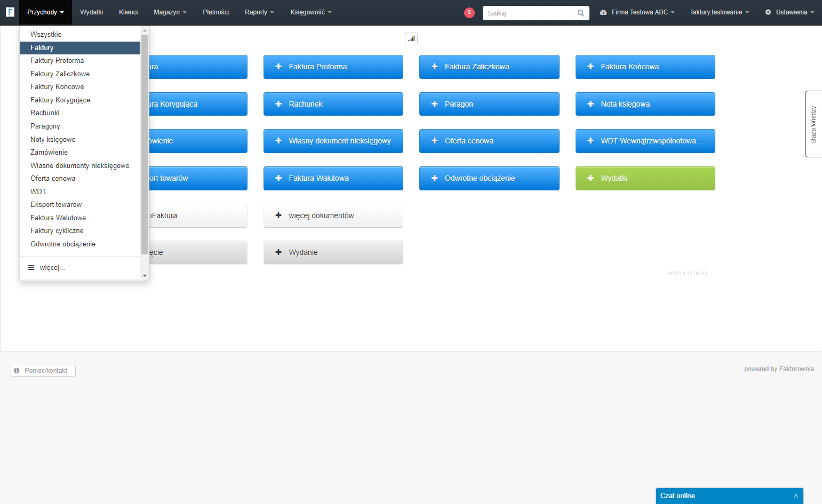This screenshot has height=504, width=822.
Task: Click the Odwrotne obciążenie button
Action: [489, 178]
